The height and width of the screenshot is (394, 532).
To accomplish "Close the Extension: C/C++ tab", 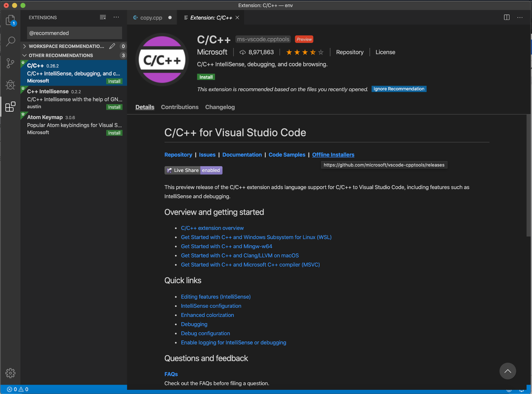I will pos(237,18).
